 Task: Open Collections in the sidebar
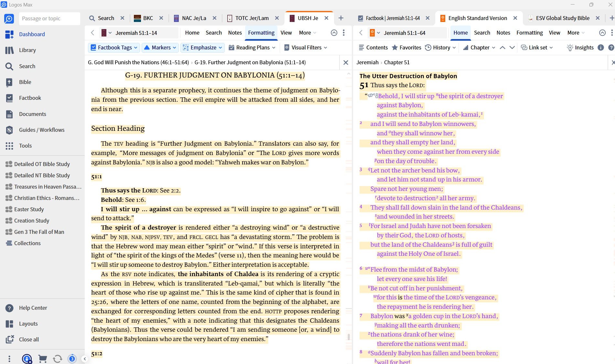pos(27,243)
